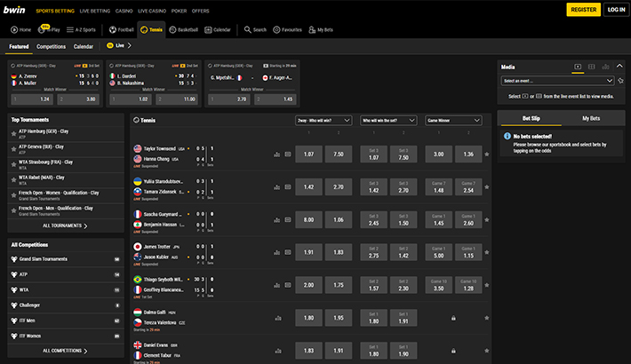Open scoreboard for Taylor Townsend match
Screen dimensions: 631x364
[288, 154]
